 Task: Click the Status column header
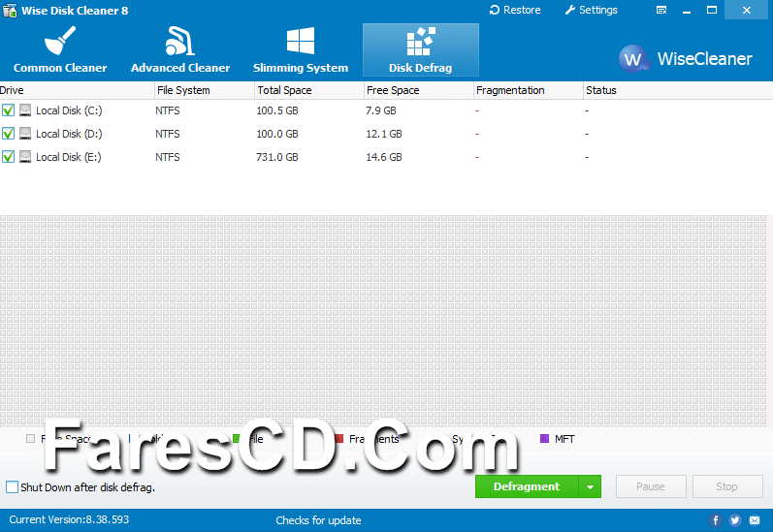click(678, 90)
